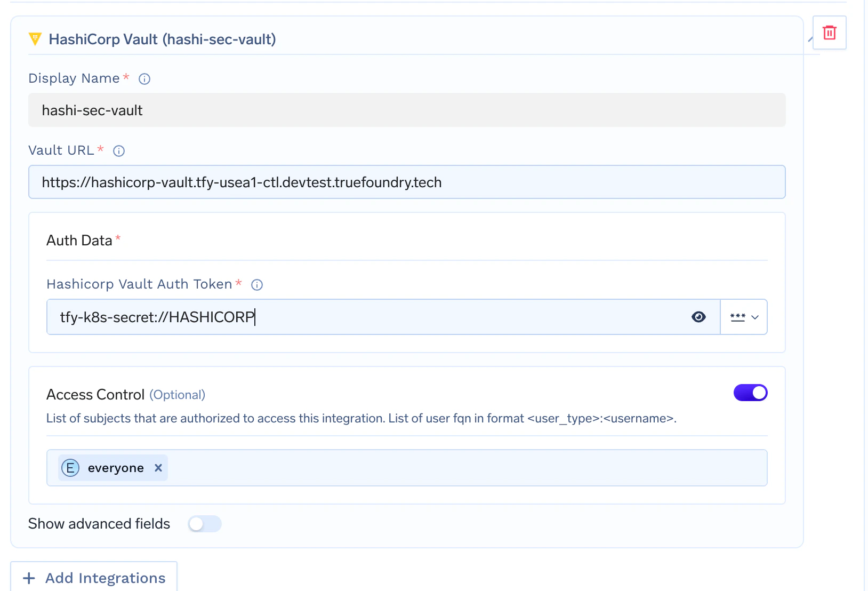Delete the hashi-sec-vault integration via trash icon
Screen dimensions: 868x591
click(x=829, y=33)
